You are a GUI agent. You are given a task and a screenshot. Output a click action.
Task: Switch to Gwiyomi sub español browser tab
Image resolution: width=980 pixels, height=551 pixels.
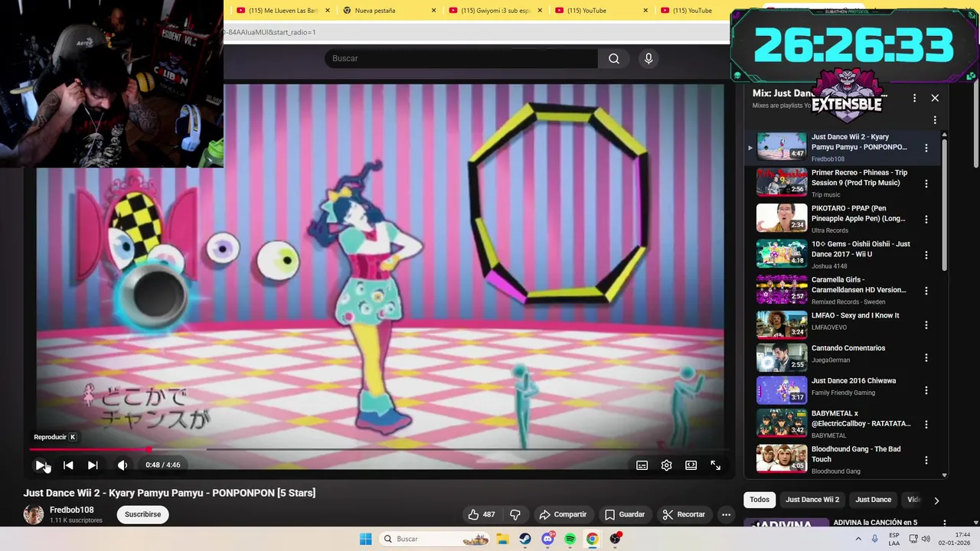tap(495, 11)
